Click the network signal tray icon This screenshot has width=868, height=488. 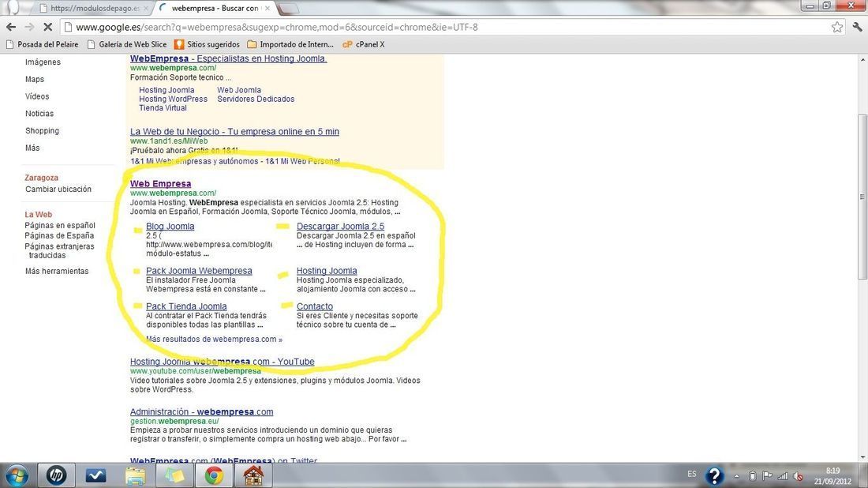(783, 476)
